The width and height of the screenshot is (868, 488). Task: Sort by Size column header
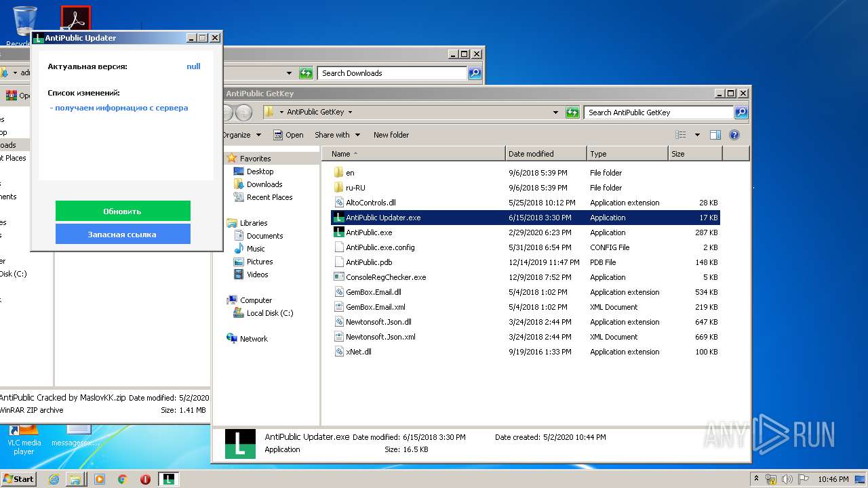click(695, 154)
